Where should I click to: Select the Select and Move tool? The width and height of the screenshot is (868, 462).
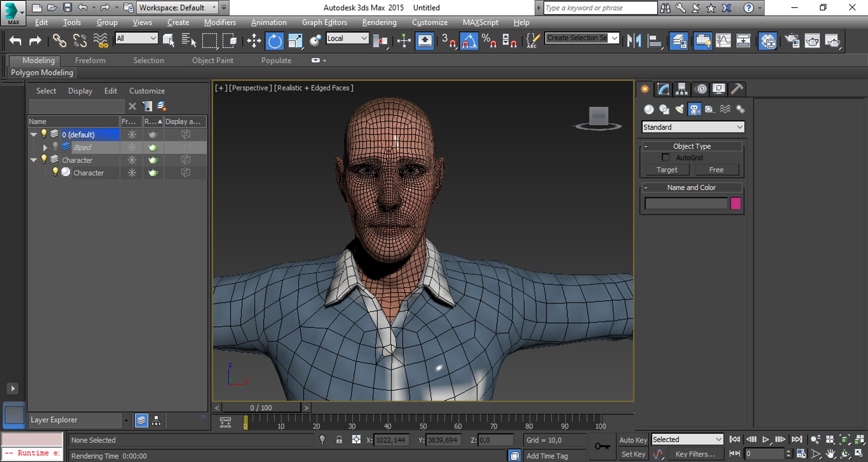(254, 41)
